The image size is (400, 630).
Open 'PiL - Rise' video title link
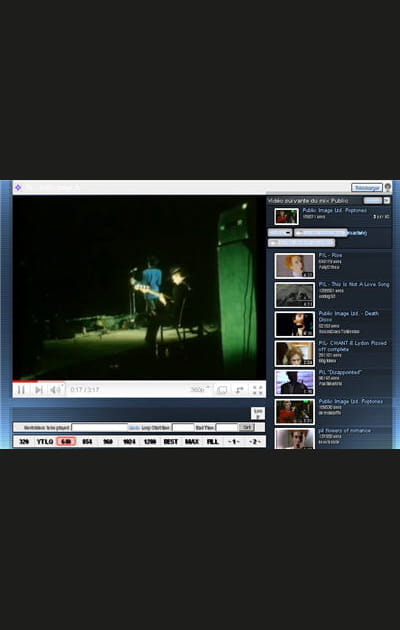tap(330, 255)
